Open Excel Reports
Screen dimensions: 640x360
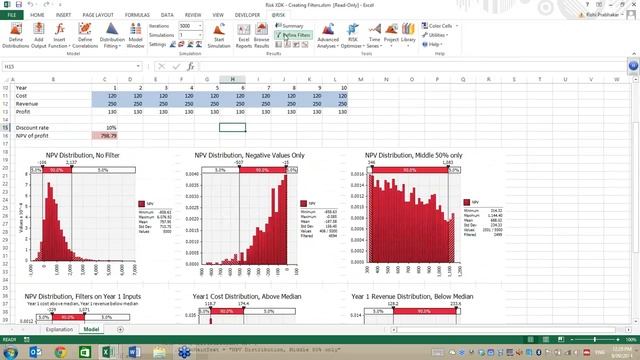click(244, 36)
